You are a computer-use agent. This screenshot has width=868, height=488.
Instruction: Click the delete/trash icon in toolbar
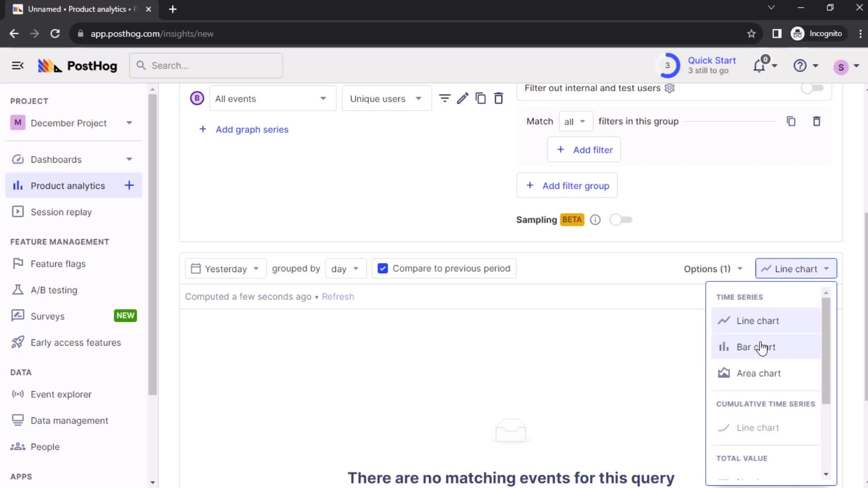[x=498, y=99]
